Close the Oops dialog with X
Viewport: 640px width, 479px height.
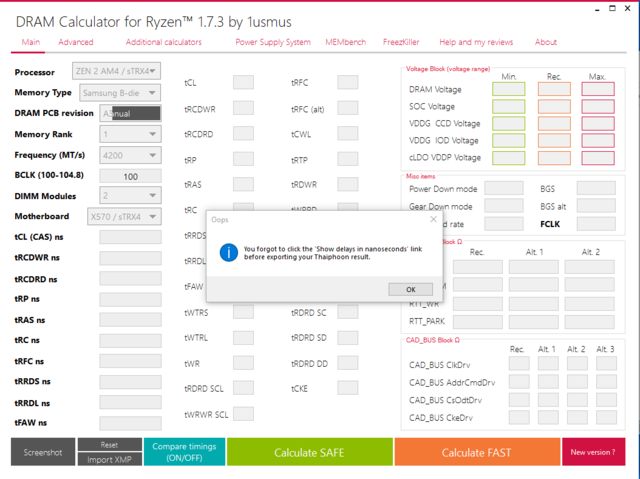[433, 220]
